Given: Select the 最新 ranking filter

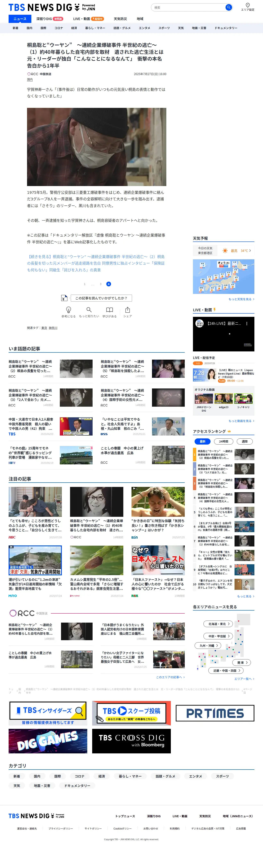Looking at the screenshot, I should point(202,441).
